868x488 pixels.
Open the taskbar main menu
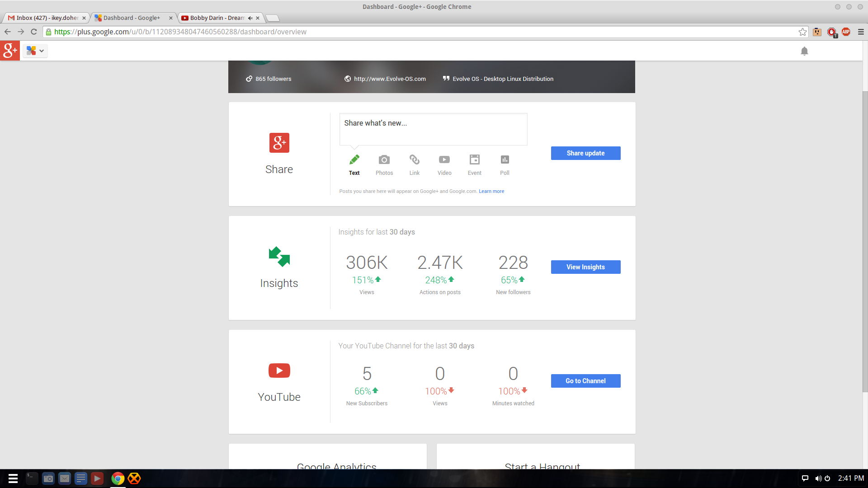13,479
